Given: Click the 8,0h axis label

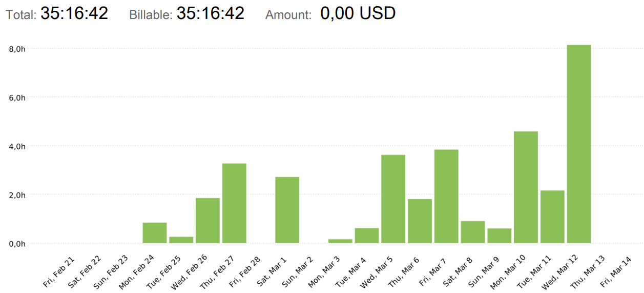Looking at the screenshot, I should pyautogui.click(x=17, y=49).
